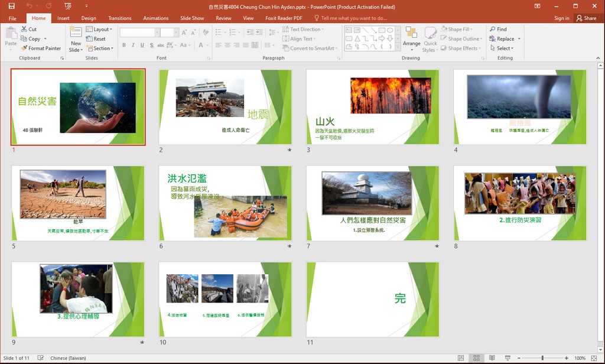Click the Format Painter brush icon
605x364 pixels.
coord(24,48)
